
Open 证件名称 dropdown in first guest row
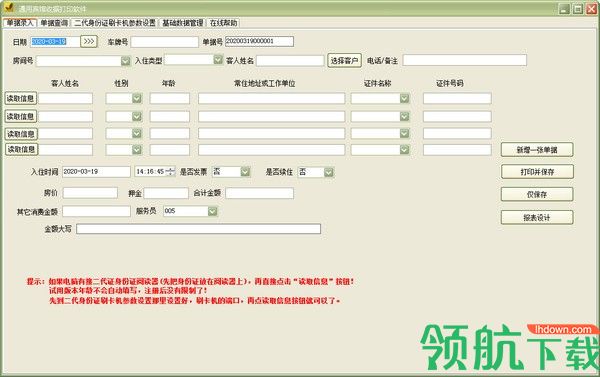[404, 98]
